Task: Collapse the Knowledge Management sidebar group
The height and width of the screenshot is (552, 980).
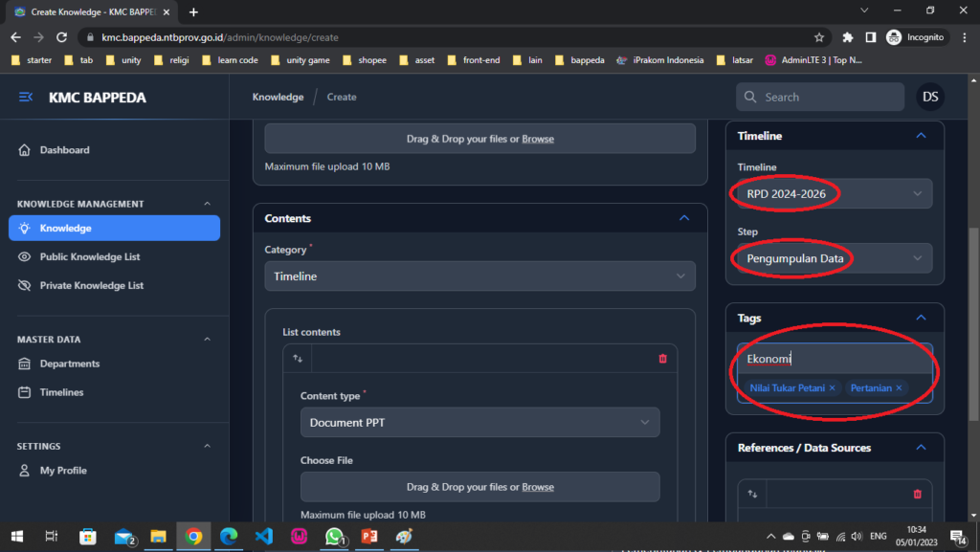Action: 208,204
